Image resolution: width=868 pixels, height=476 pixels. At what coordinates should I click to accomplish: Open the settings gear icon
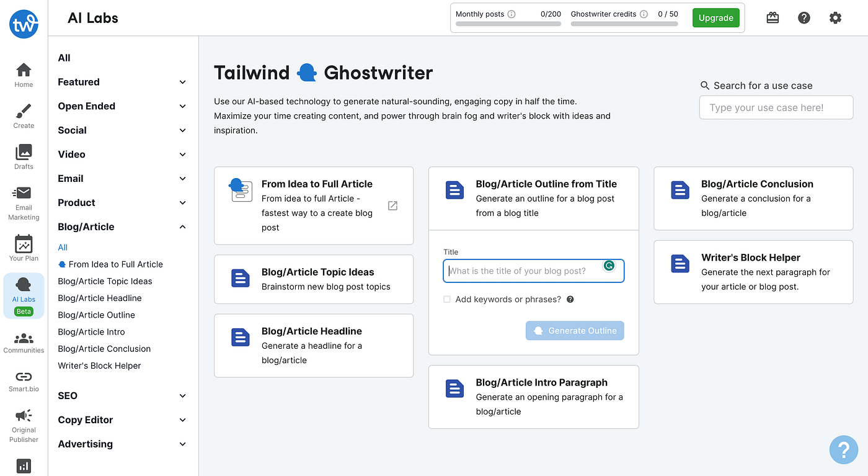pos(835,18)
